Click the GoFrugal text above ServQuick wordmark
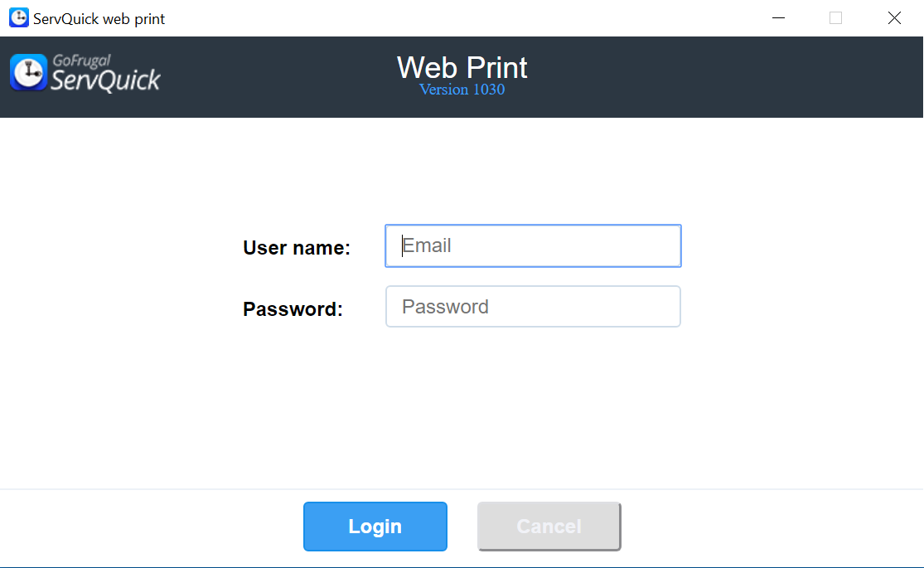 [x=80, y=61]
